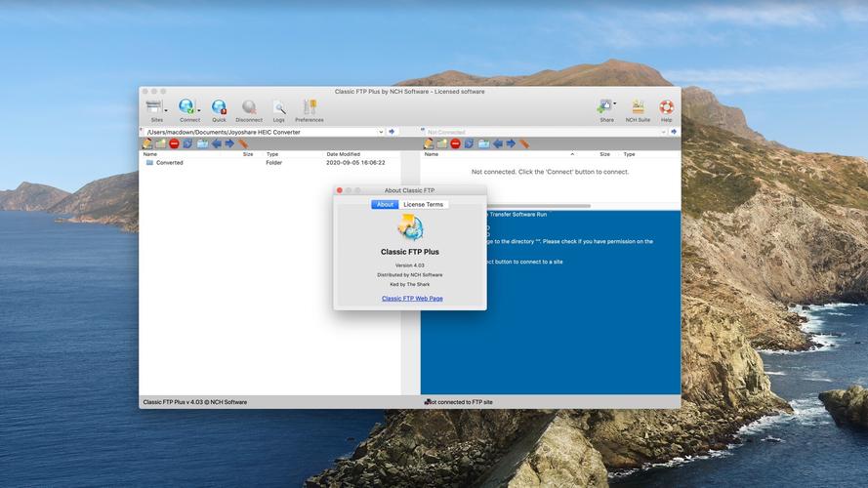This screenshot has width=868, height=488.
Task: Sort local pane by Size column
Action: point(248,154)
